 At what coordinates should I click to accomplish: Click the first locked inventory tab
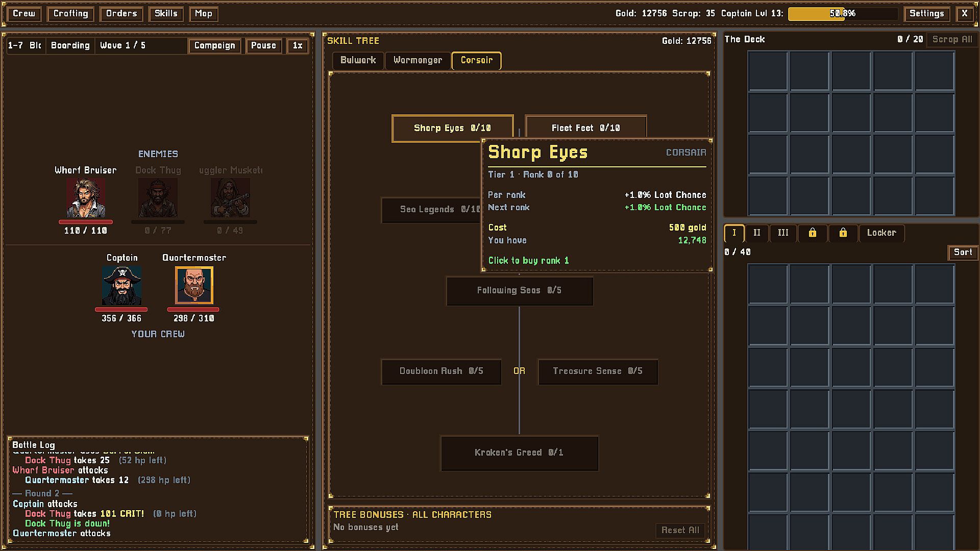[x=812, y=233]
